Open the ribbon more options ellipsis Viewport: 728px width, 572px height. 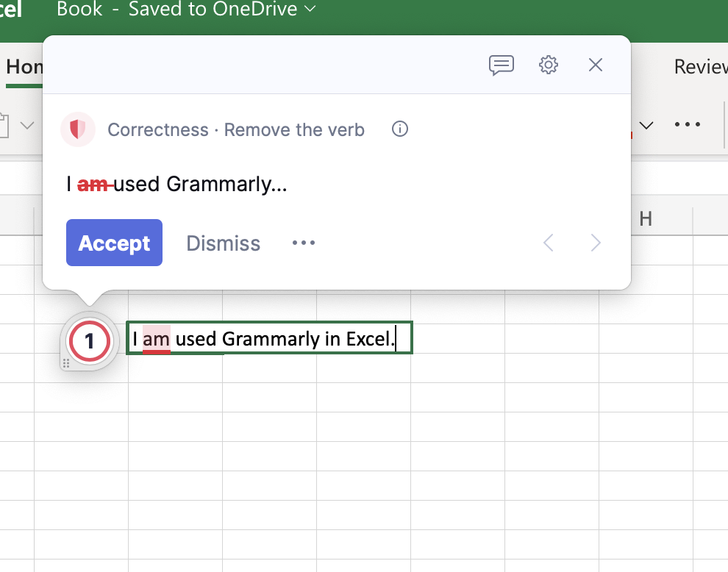tap(688, 124)
